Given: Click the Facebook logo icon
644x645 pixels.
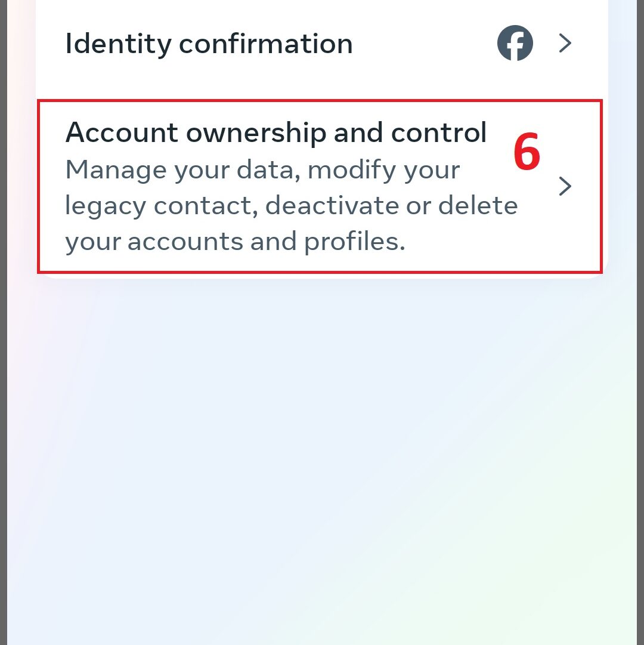Looking at the screenshot, I should click(515, 43).
